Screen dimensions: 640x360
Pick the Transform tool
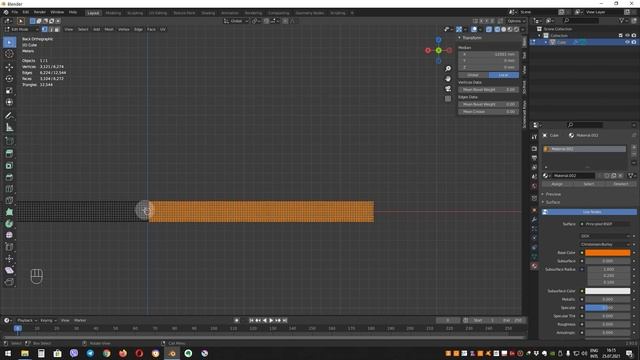(9, 102)
